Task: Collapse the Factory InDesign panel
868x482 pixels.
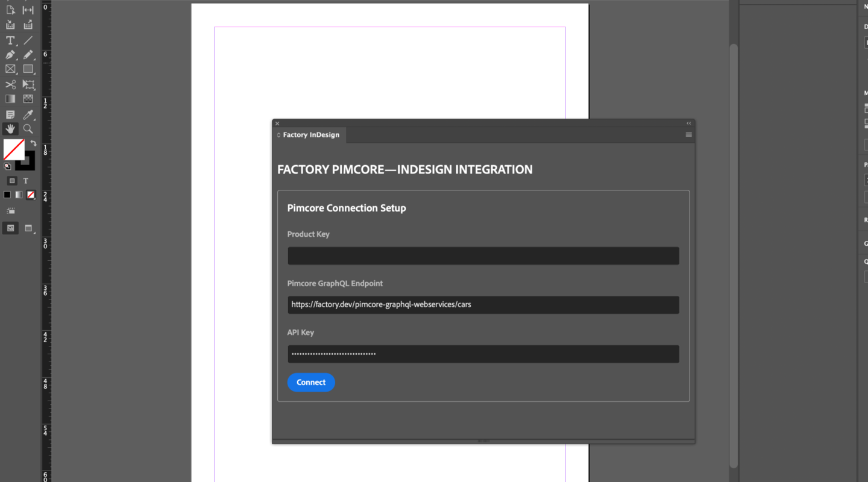Action: click(688, 124)
